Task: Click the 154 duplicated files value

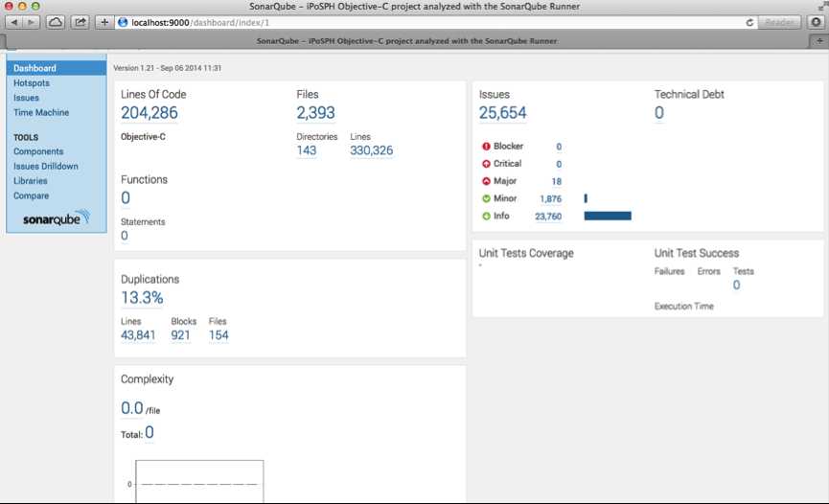Action: pos(219,335)
